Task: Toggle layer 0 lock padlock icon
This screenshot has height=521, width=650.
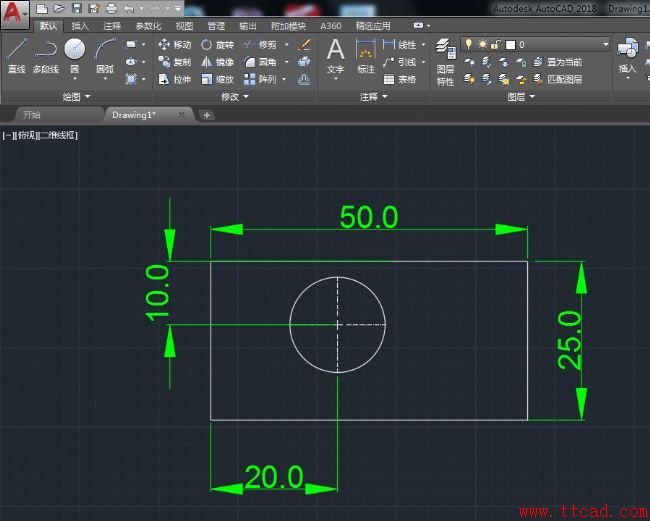Action: coord(496,44)
